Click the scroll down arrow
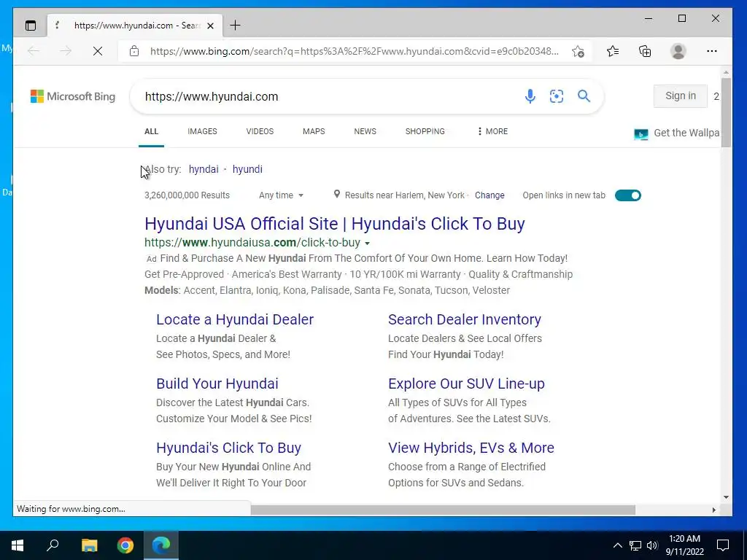The width and height of the screenshot is (747, 560). (x=726, y=497)
